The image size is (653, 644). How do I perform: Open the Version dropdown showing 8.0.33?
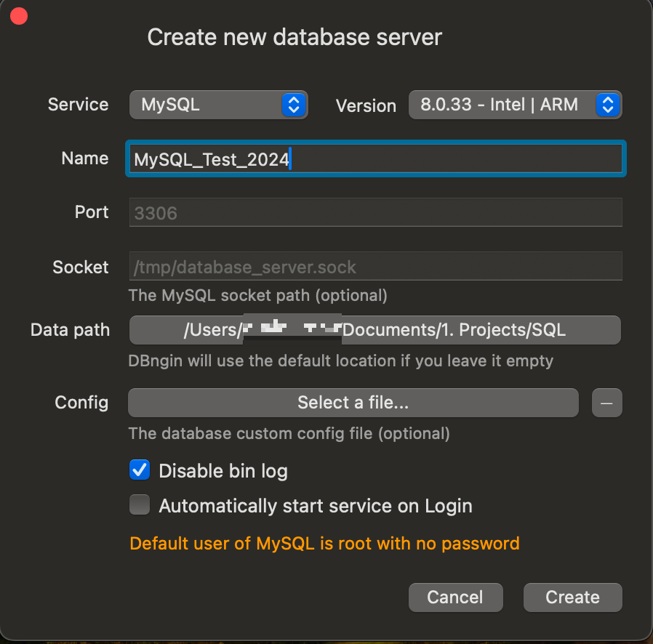pyautogui.click(x=515, y=105)
